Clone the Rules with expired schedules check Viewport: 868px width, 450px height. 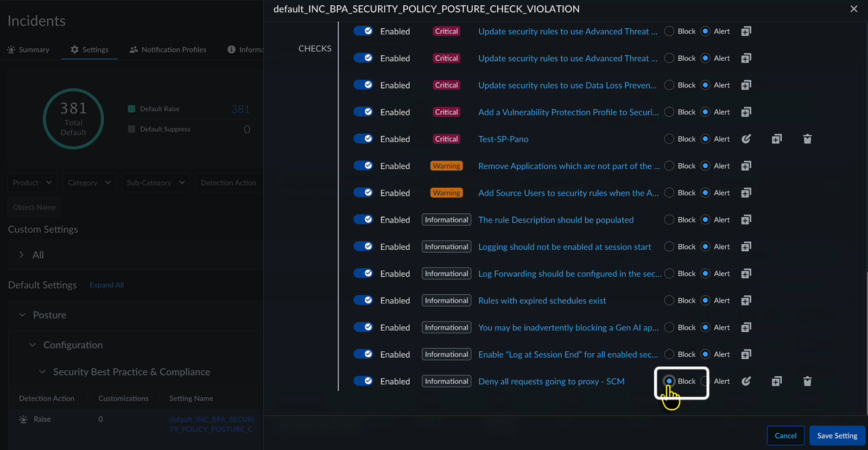tap(746, 301)
